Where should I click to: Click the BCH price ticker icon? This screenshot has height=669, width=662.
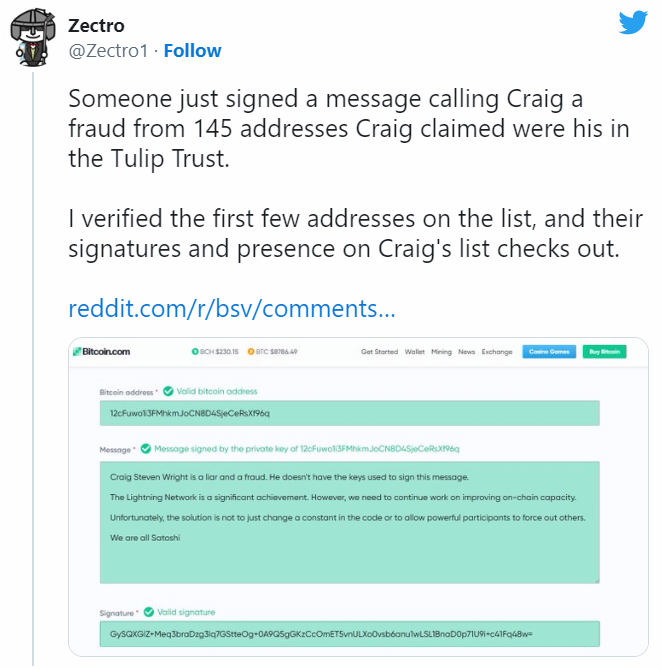coord(194,352)
